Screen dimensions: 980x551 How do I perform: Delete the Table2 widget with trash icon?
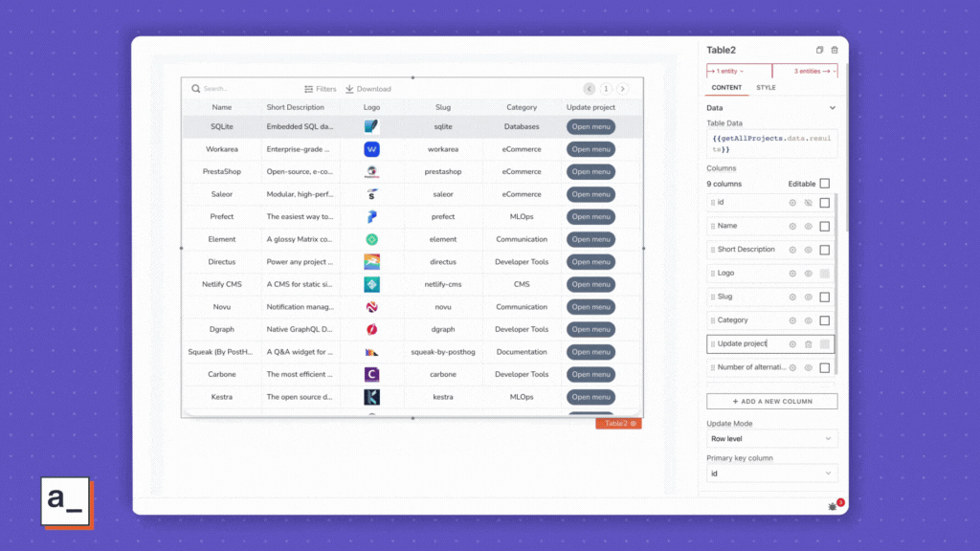[835, 50]
